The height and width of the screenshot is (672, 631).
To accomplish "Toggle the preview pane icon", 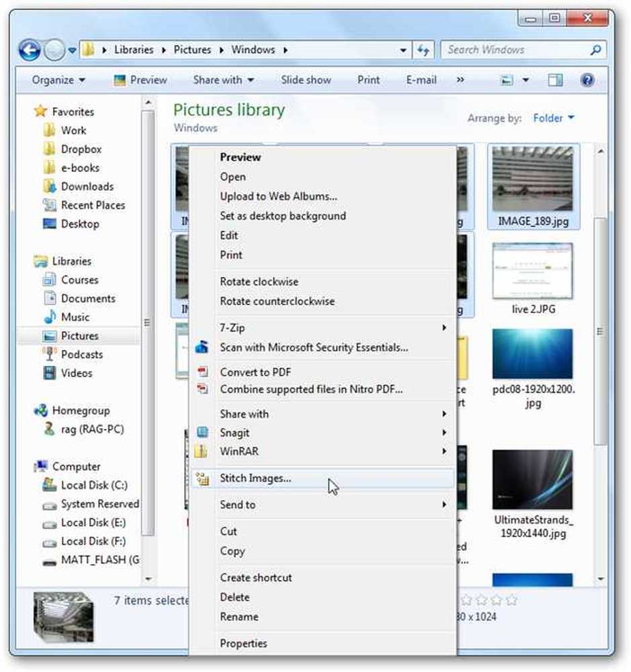I will [555, 80].
